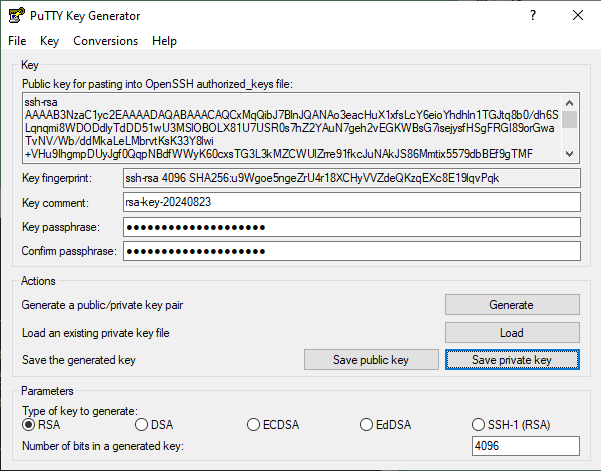Open the Help menu
601x471 pixels.
(164, 41)
